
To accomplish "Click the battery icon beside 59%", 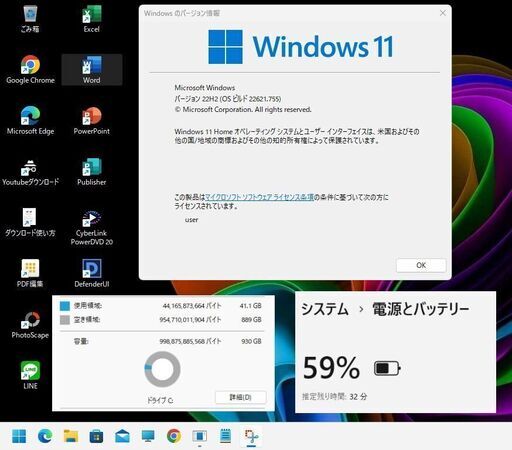I will tap(387, 368).
